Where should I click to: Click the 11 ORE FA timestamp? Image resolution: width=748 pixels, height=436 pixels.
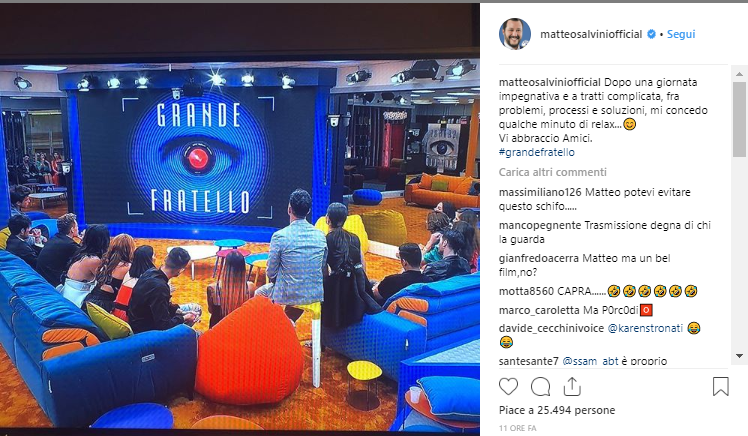click(x=517, y=428)
